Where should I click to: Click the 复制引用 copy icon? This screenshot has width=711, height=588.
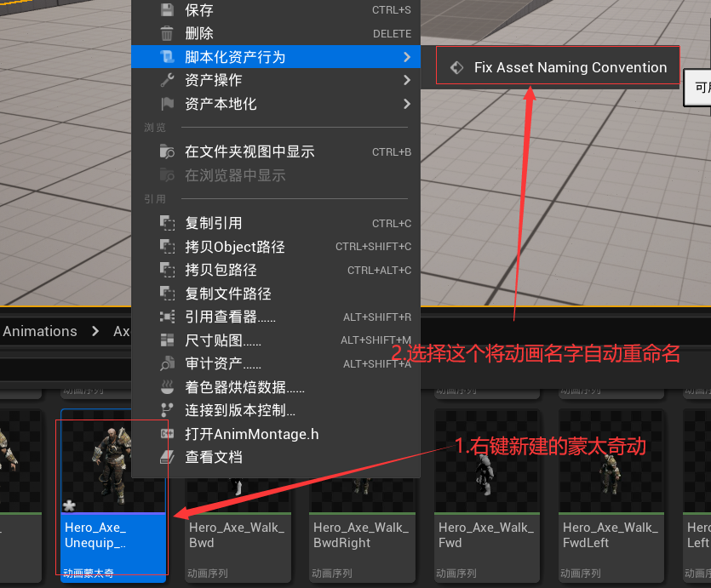click(x=168, y=223)
